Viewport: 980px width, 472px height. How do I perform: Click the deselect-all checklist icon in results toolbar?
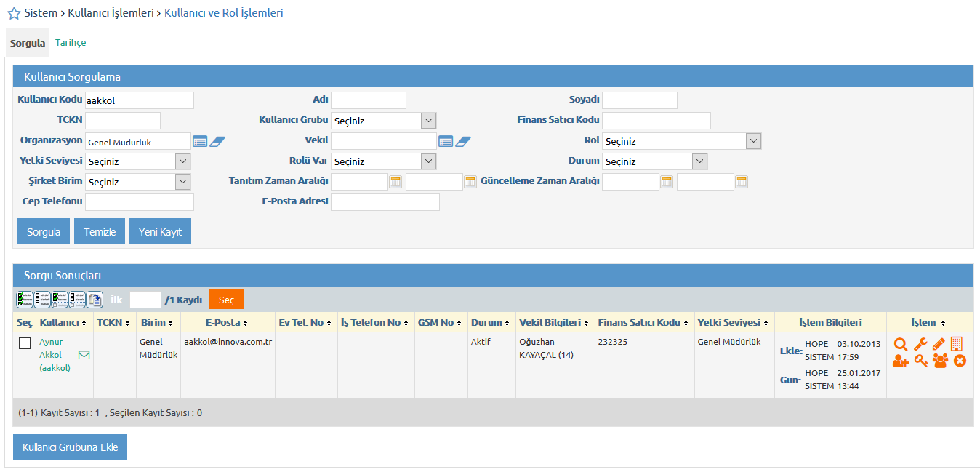[x=42, y=299]
